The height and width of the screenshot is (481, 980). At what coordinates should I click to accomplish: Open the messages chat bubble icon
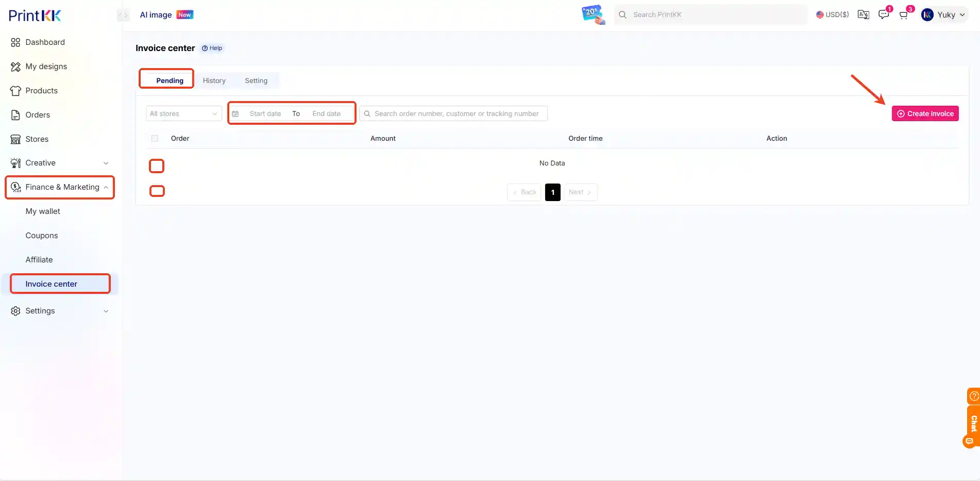(883, 14)
